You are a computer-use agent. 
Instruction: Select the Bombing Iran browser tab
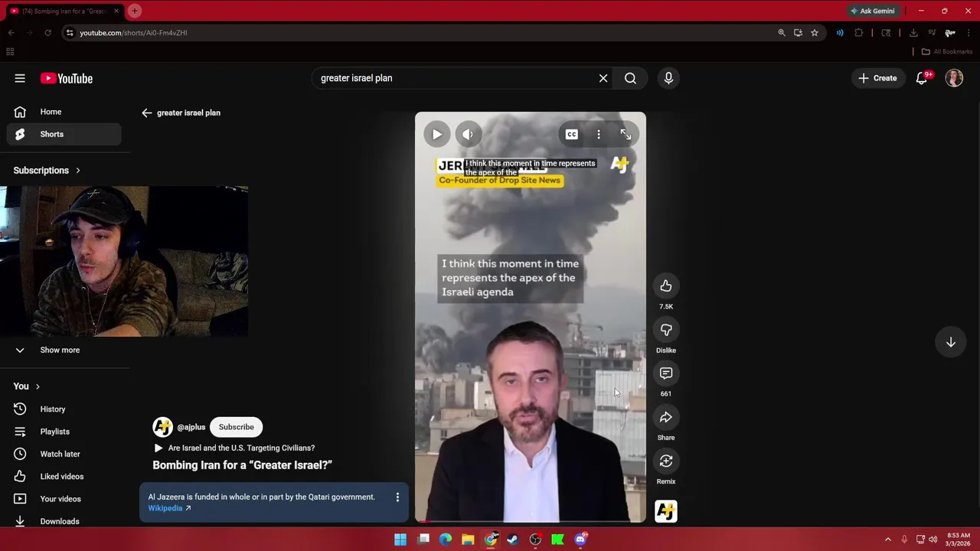tap(64, 11)
